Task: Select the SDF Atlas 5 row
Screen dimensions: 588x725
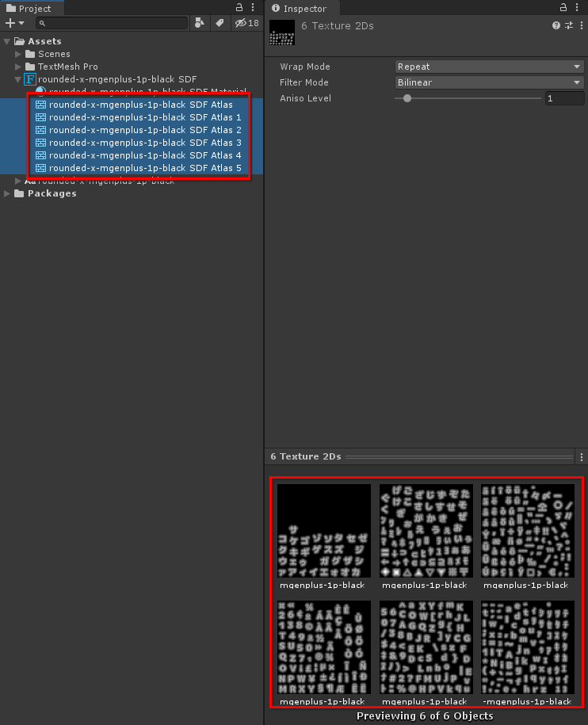Action: point(132,168)
